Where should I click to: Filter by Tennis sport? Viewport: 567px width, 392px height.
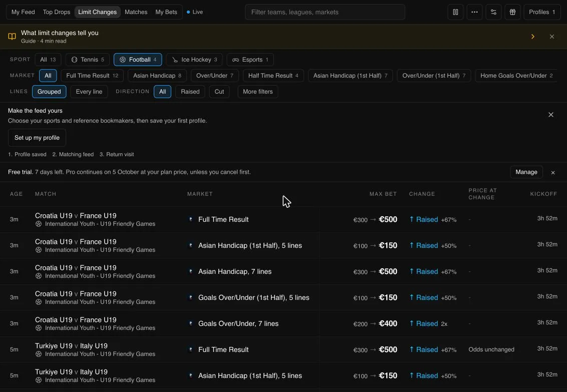[88, 60]
